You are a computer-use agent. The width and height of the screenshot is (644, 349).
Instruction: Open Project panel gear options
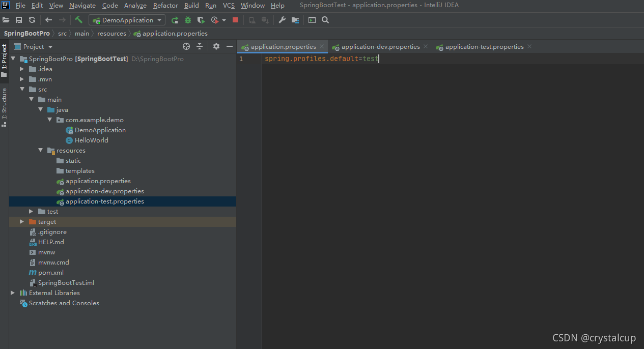216,46
